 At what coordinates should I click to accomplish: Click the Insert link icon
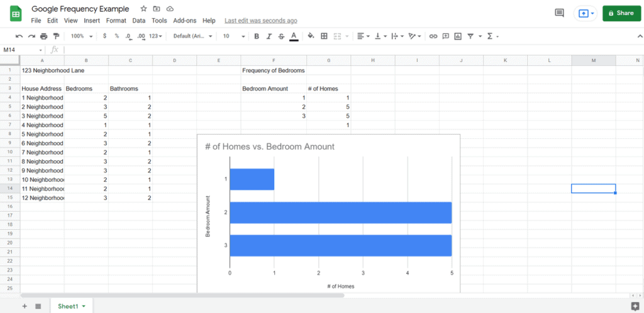point(433,36)
